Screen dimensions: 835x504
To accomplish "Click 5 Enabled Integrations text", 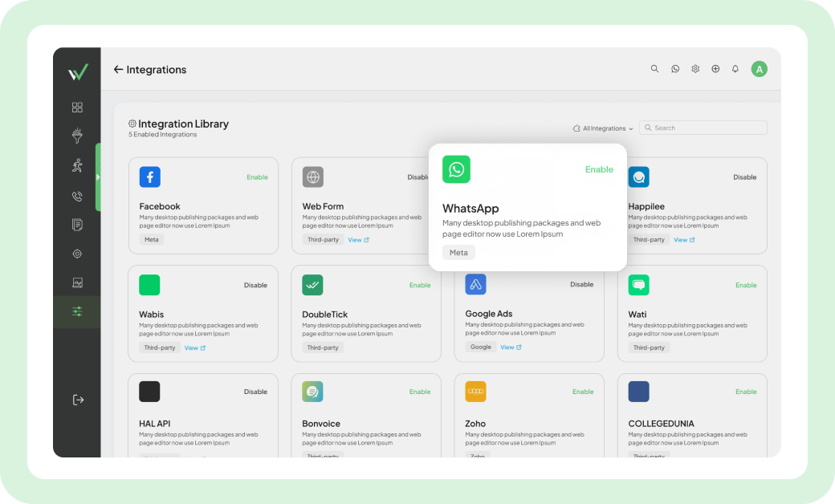I will point(162,135).
